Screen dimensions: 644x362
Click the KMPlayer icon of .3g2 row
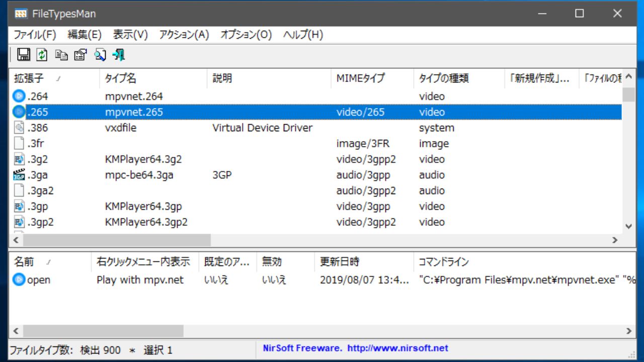tap(19, 159)
